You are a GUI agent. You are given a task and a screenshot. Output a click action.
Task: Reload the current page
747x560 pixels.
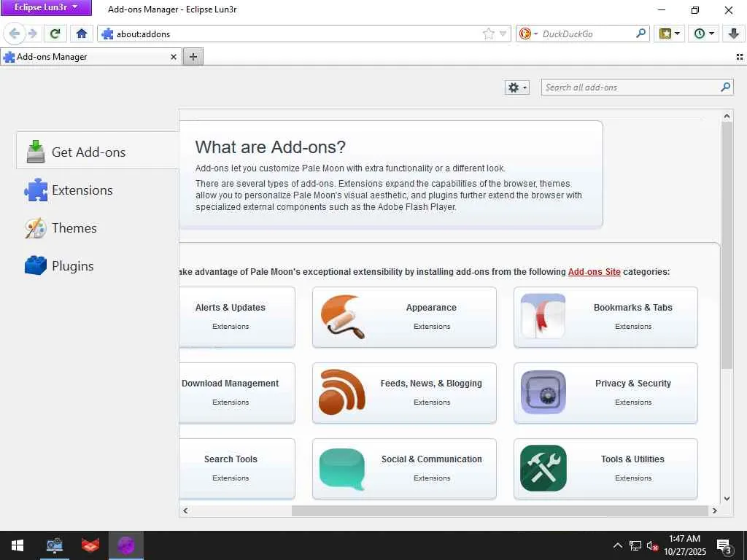[x=55, y=34]
